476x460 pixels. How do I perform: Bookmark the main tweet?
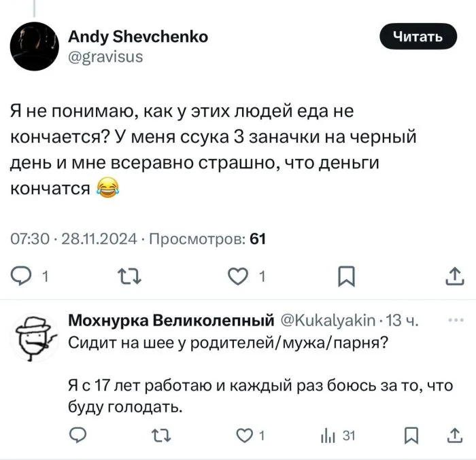(x=346, y=276)
